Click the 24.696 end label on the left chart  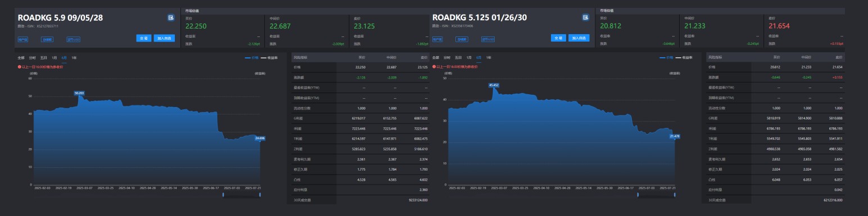tap(260, 137)
